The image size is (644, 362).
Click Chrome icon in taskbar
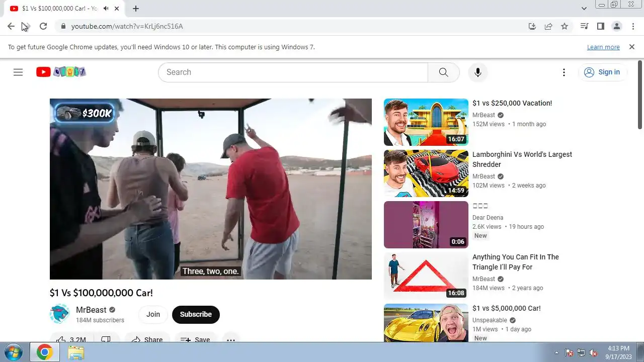pyautogui.click(x=44, y=352)
